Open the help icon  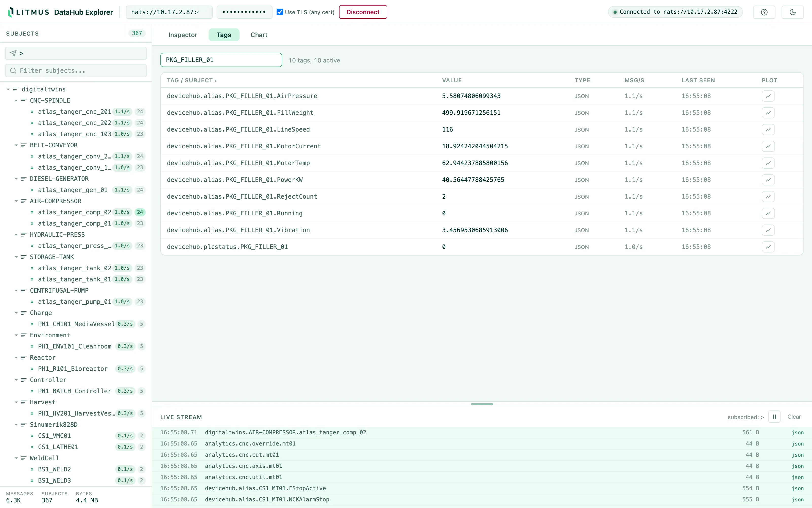click(764, 12)
